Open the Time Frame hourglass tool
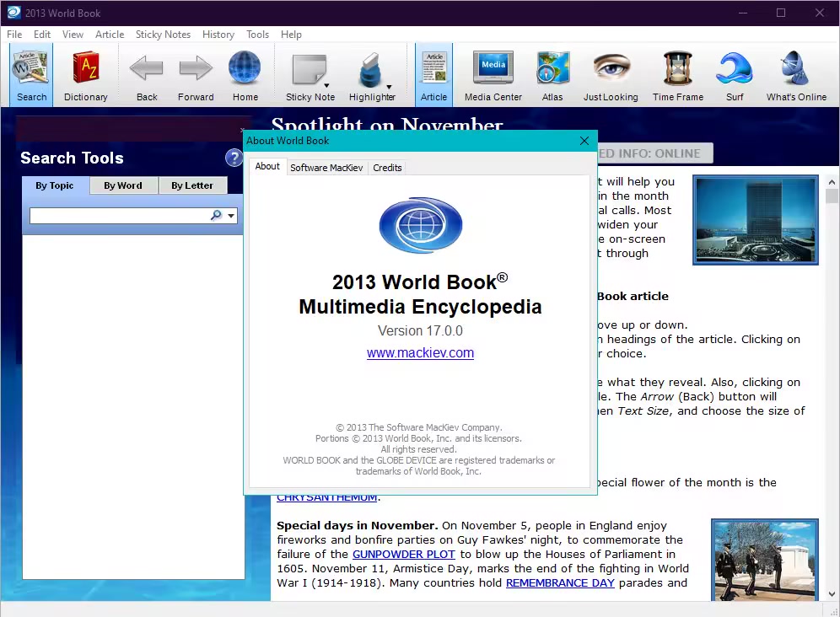 click(677, 75)
